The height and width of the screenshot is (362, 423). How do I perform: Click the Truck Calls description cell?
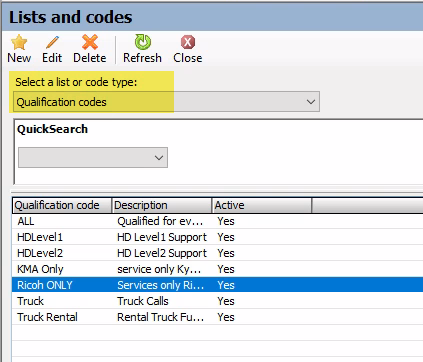click(x=143, y=301)
